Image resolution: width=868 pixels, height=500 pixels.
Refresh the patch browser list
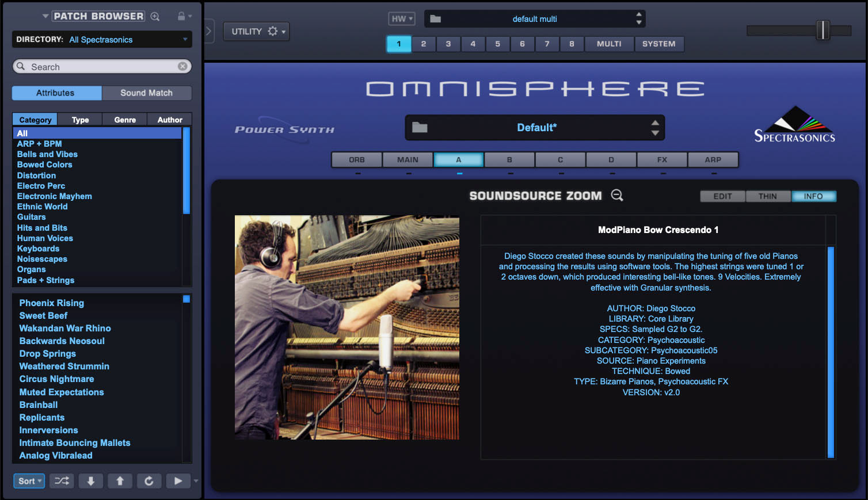click(x=149, y=481)
